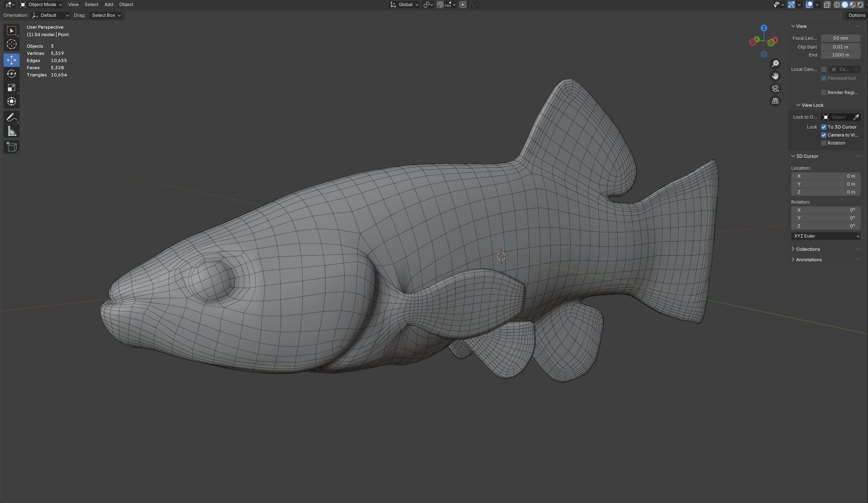Open the Object Mode dropdown
The height and width of the screenshot is (503, 868).
click(41, 4)
